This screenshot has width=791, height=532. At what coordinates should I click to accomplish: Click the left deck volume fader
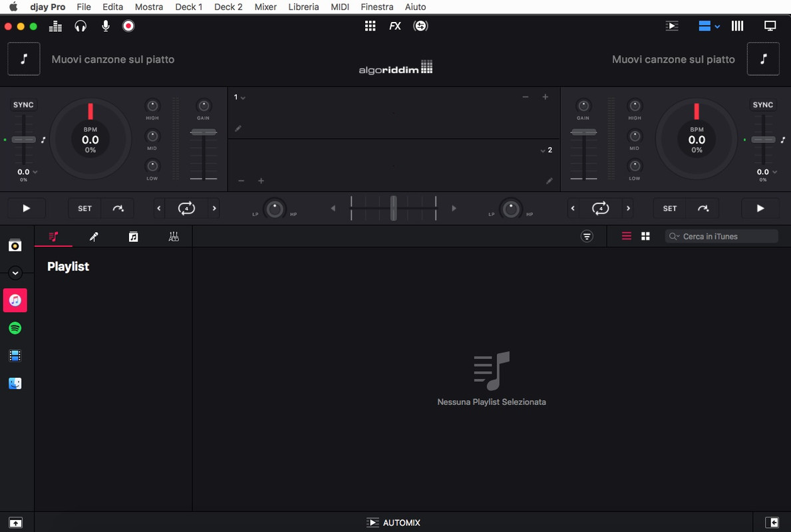point(204,132)
